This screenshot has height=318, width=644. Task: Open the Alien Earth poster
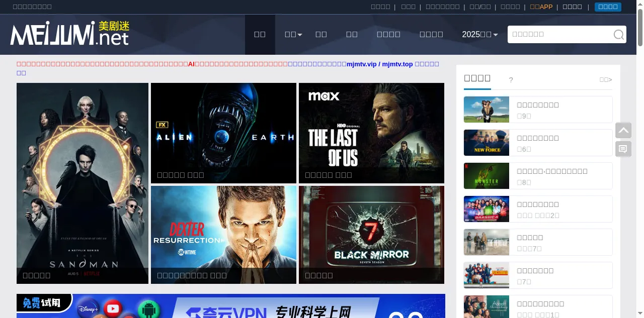coord(223,133)
